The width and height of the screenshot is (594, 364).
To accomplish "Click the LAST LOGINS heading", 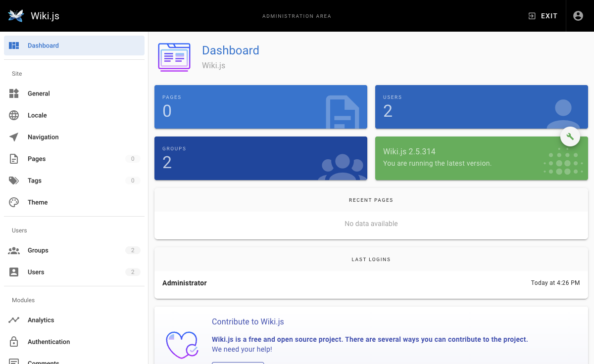I will pos(371,259).
